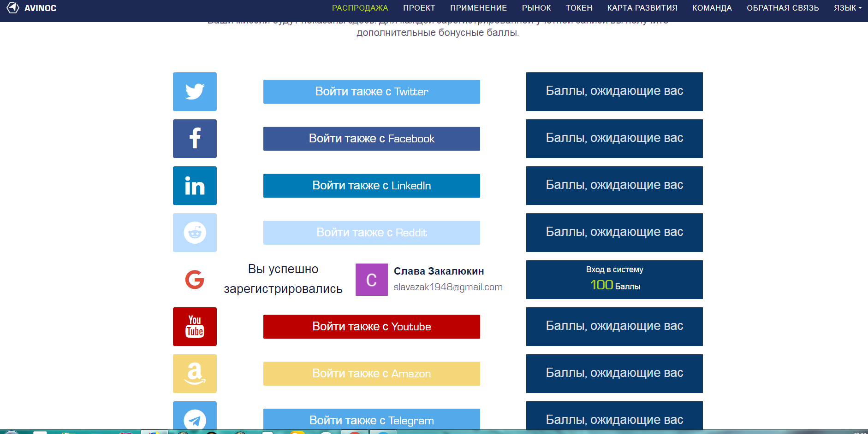Click the email slavazak1948@gmail.com
Image resolution: width=868 pixels, height=434 pixels.
tap(448, 287)
